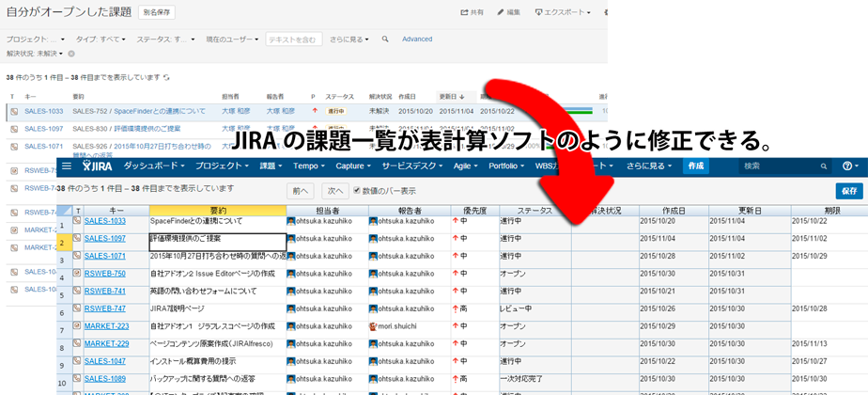Expand さらに見る in the filter bar
The image size is (868, 395).
click(349, 39)
